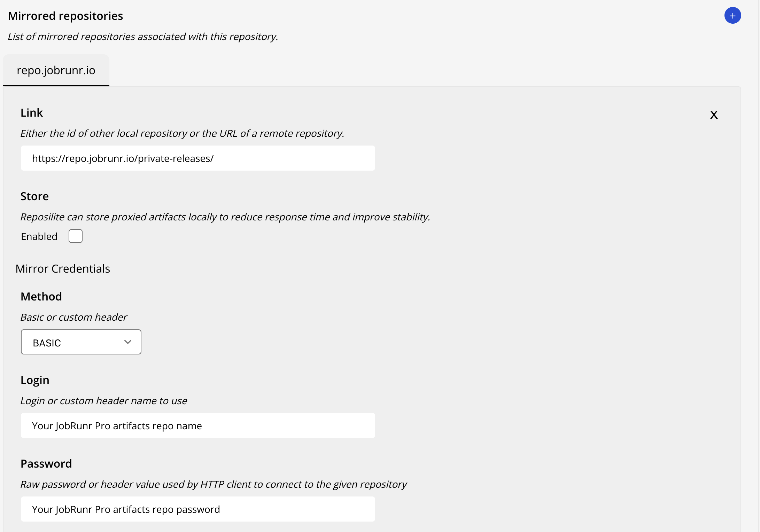Focus the Login repo name field
Viewport: 760px width, 532px height.
(198, 426)
